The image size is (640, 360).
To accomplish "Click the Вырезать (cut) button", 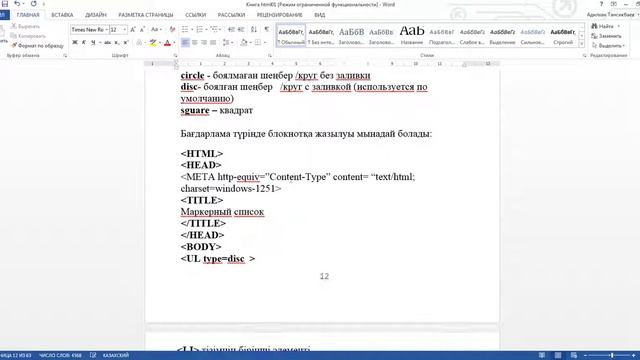I will [25, 26].
